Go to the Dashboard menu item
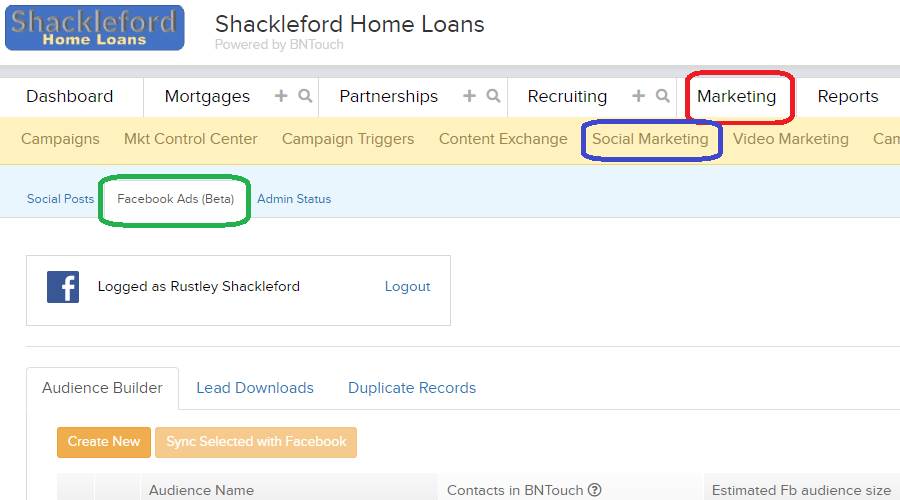The image size is (900, 500). [69, 96]
